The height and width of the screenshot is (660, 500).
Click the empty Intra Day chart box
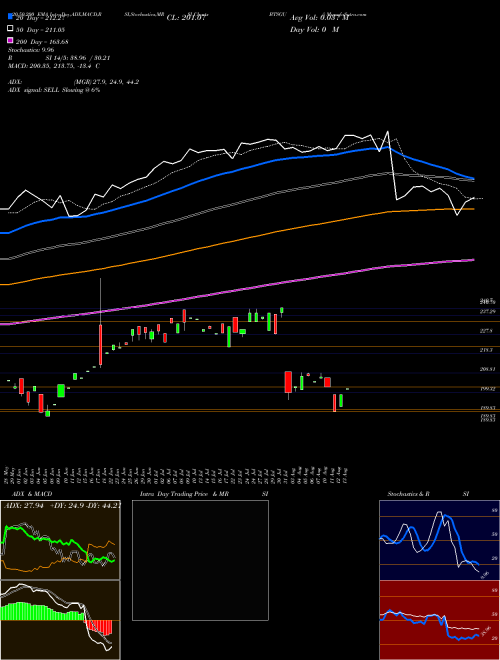(x=200, y=560)
